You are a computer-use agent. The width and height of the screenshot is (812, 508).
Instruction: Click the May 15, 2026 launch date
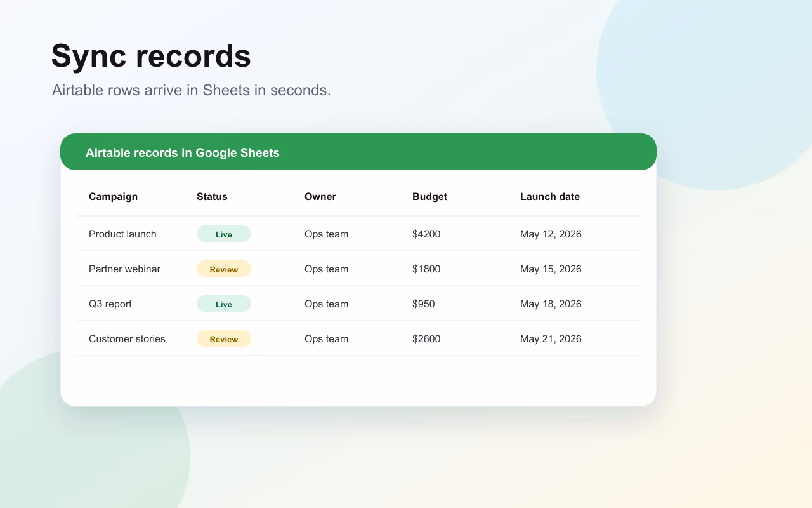(x=551, y=269)
